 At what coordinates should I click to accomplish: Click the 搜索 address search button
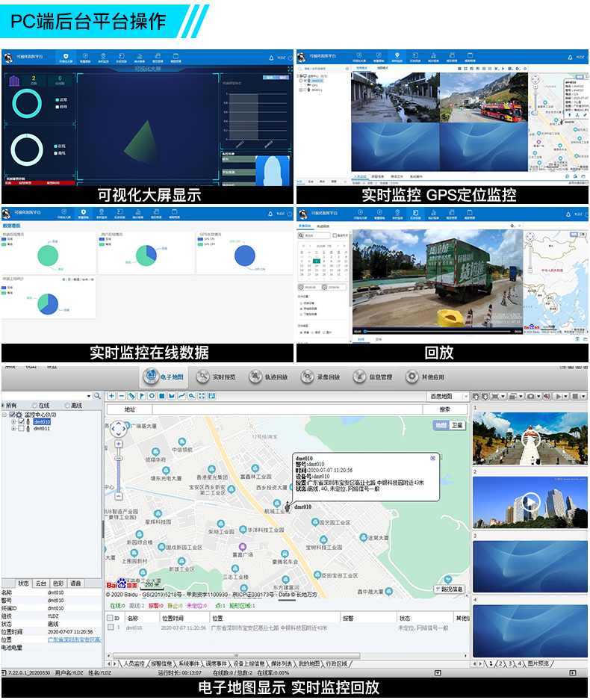coord(444,409)
